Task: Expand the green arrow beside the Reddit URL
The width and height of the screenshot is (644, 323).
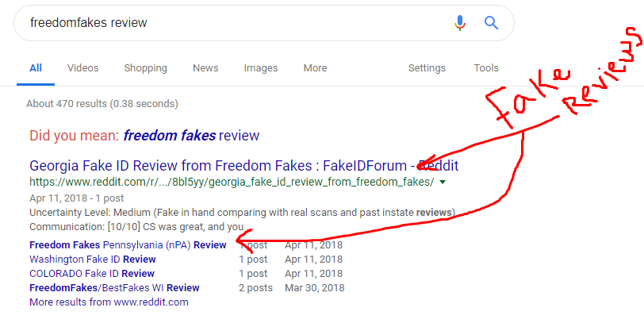Action: pyautogui.click(x=443, y=182)
